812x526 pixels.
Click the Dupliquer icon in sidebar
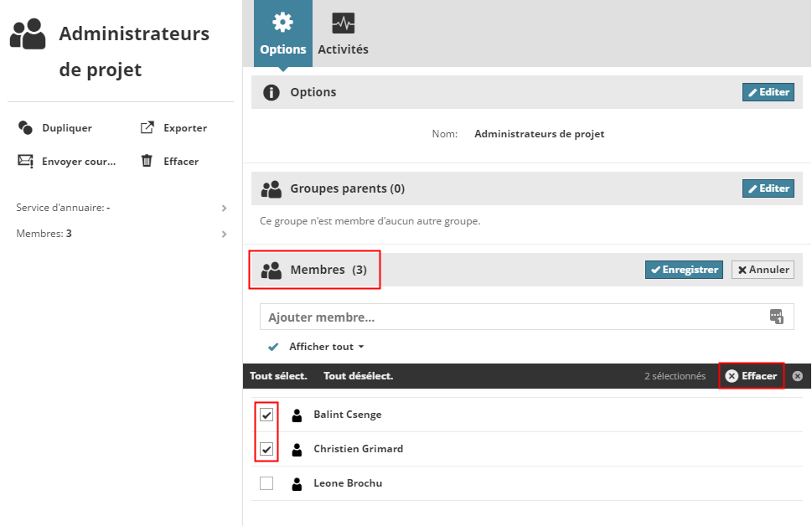25,128
